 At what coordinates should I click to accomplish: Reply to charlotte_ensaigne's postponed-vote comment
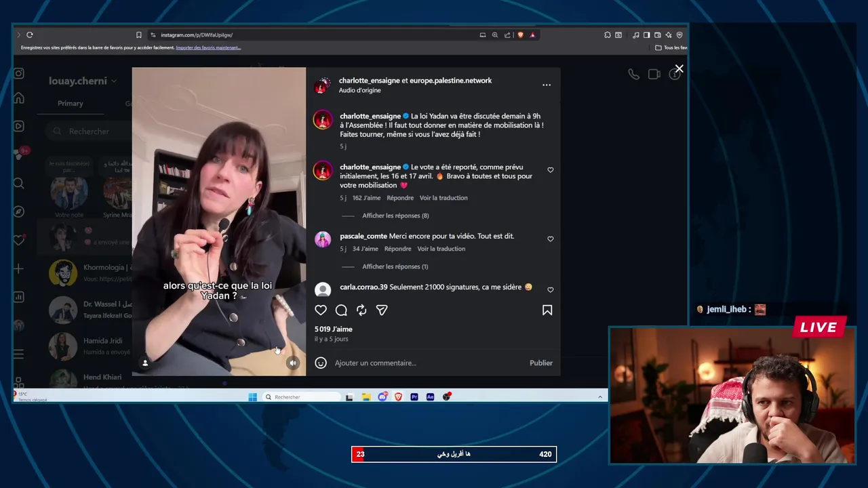pos(400,198)
